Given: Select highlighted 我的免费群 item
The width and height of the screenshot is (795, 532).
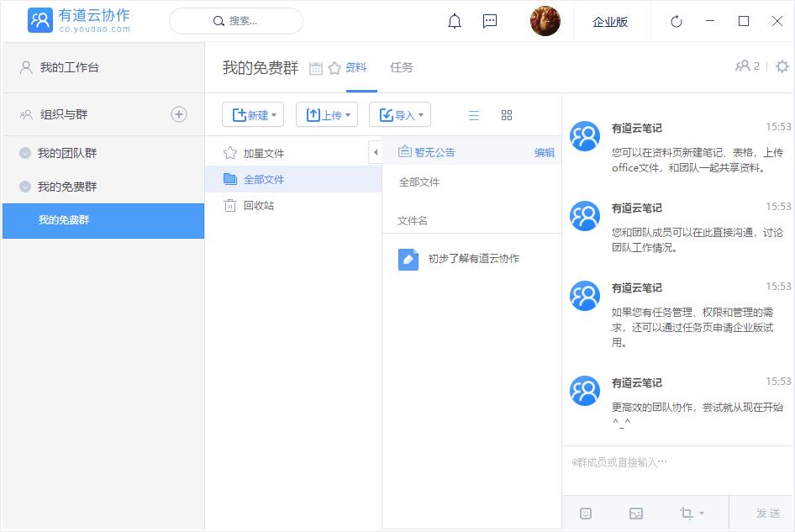Looking at the screenshot, I should click(103, 220).
